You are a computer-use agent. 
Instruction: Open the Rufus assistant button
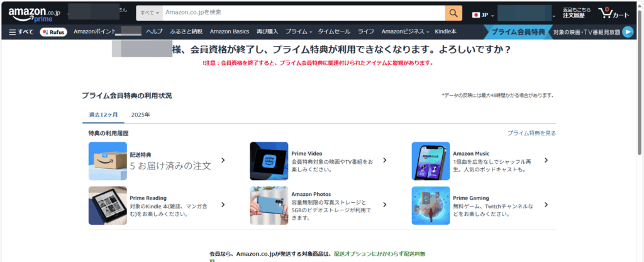(53, 31)
